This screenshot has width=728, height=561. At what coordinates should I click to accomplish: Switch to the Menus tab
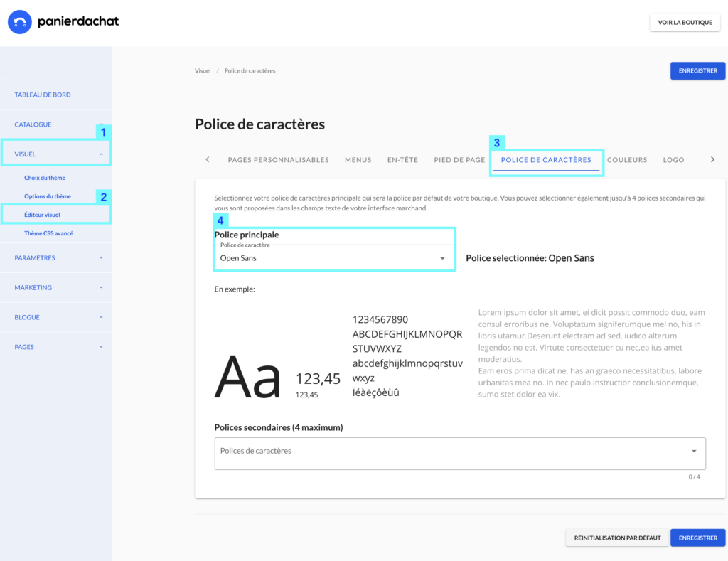(358, 160)
